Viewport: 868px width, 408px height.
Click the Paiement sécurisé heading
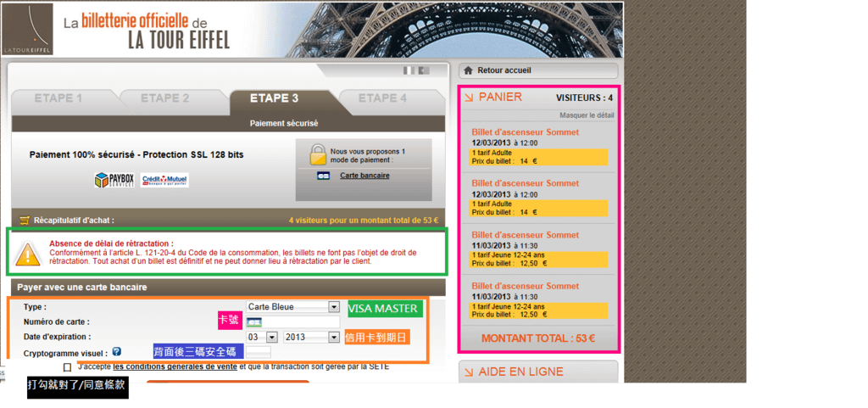point(284,124)
